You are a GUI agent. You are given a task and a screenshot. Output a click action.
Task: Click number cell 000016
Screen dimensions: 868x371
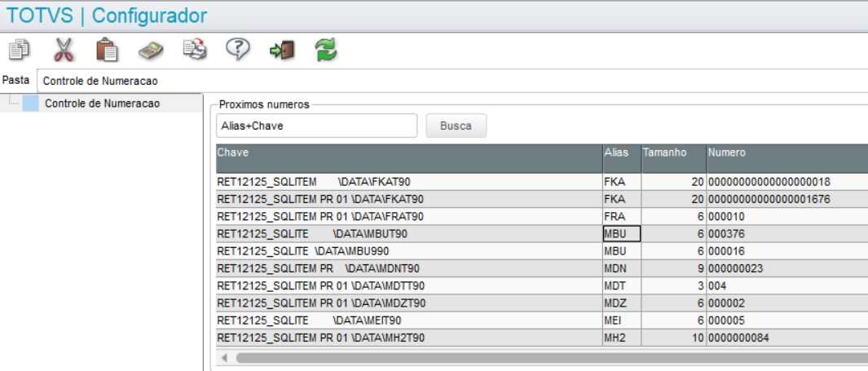tap(787, 251)
